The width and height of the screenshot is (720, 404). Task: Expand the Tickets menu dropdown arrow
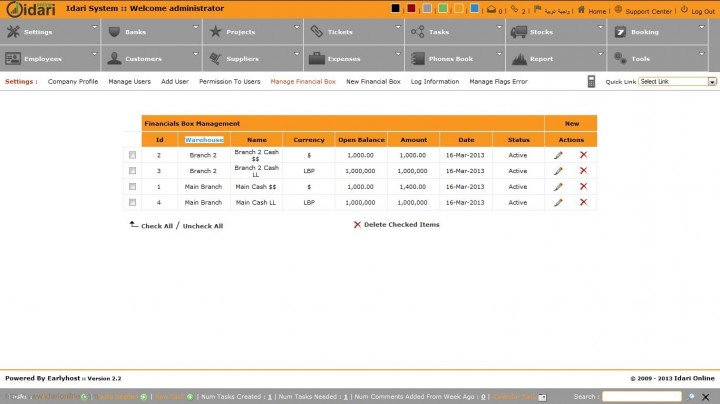click(398, 27)
